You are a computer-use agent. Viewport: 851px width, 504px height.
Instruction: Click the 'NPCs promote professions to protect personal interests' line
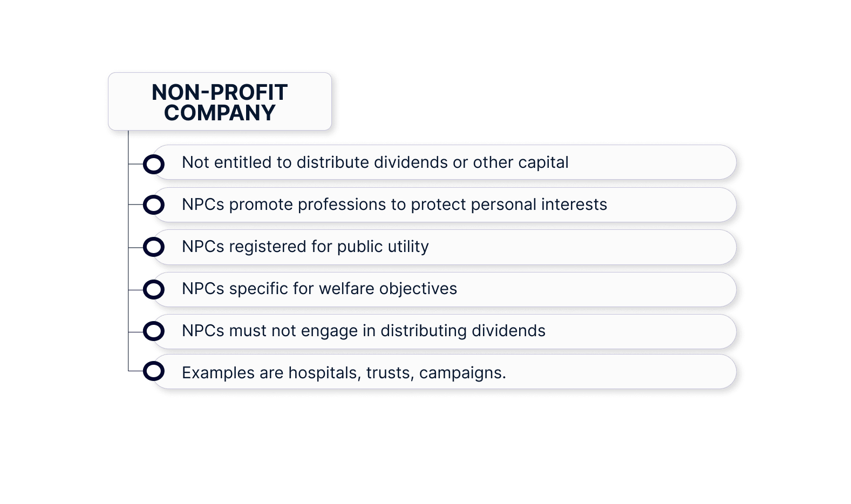click(x=394, y=205)
